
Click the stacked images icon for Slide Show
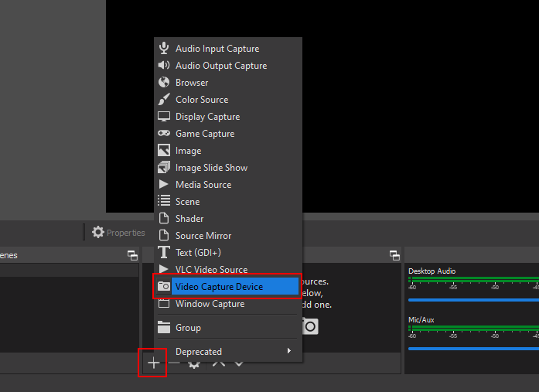[164, 167]
